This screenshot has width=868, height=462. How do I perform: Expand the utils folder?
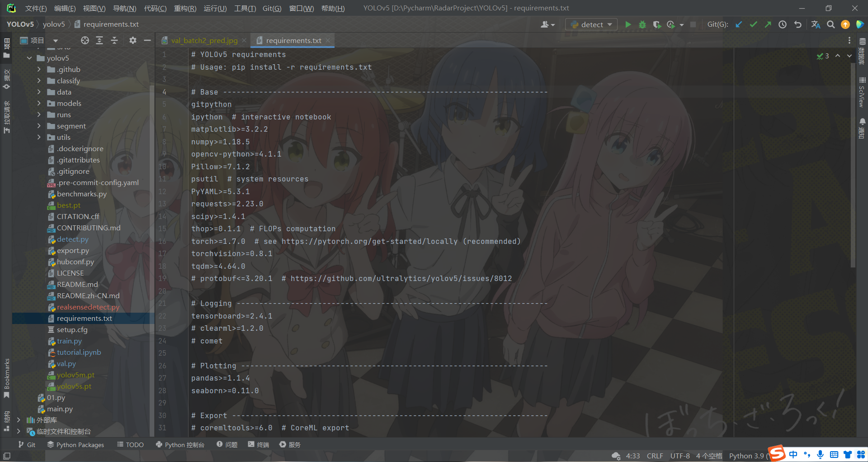(39, 137)
